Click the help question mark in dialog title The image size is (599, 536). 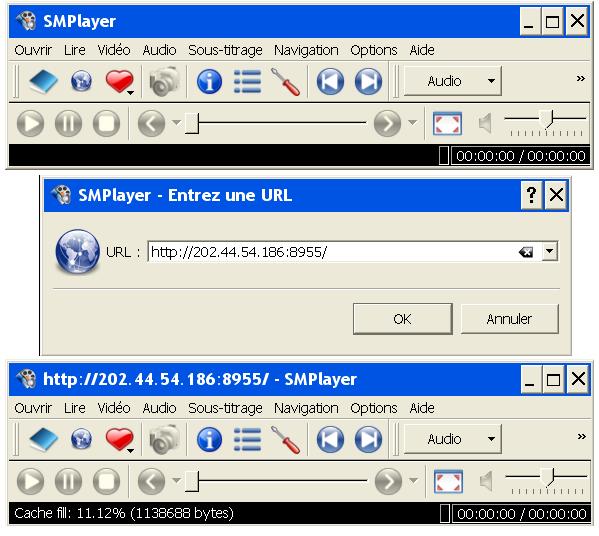tap(531, 195)
